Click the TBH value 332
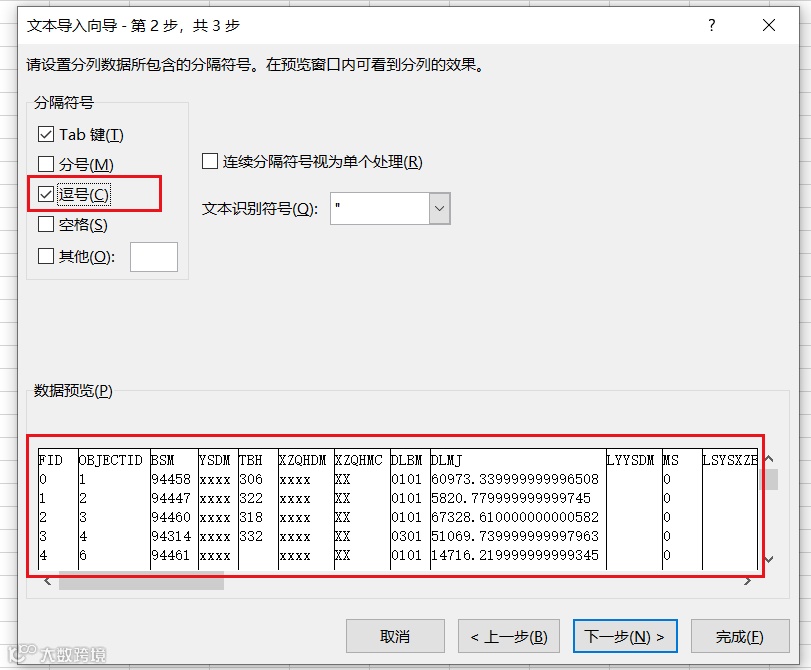Viewport: 811px width, 670px height. pos(251,536)
